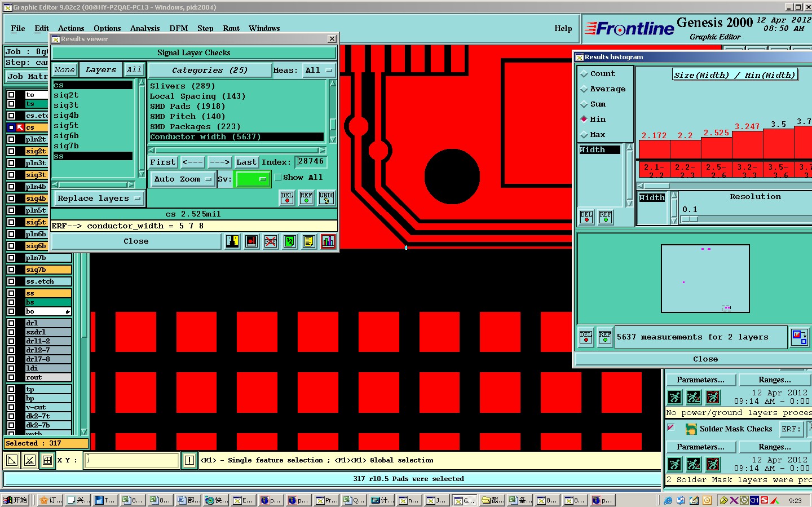Click red-outlined running-man icon under Solder Mask Checks
The width and height of the screenshot is (812, 507).
tap(713, 464)
